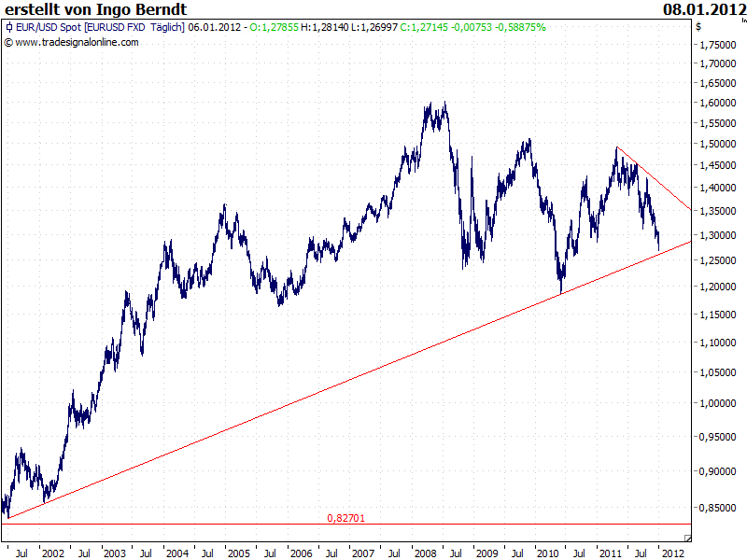This screenshot has width=747, height=560.
Task: Select the 2008 label on the time axis
Action: click(x=425, y=550)
